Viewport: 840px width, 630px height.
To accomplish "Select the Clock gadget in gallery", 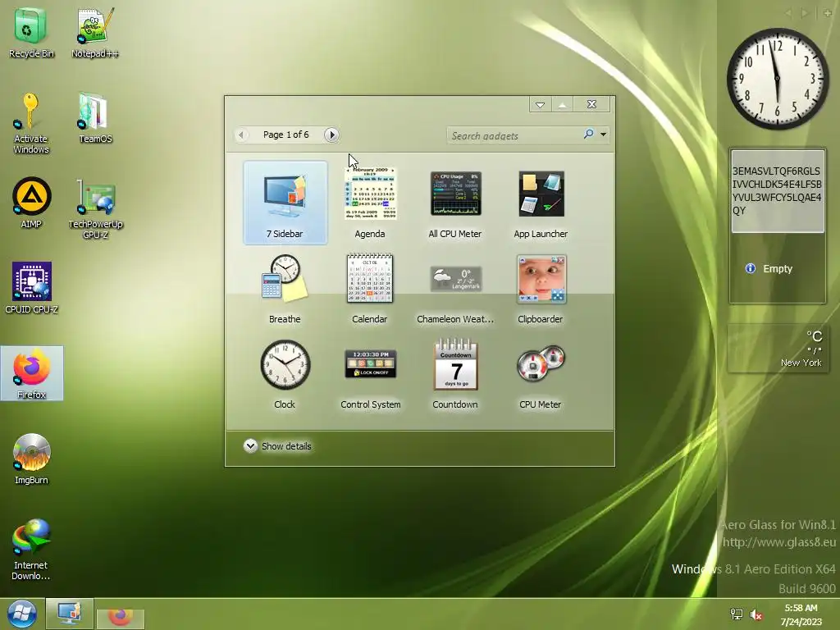I will coord(285,374).
